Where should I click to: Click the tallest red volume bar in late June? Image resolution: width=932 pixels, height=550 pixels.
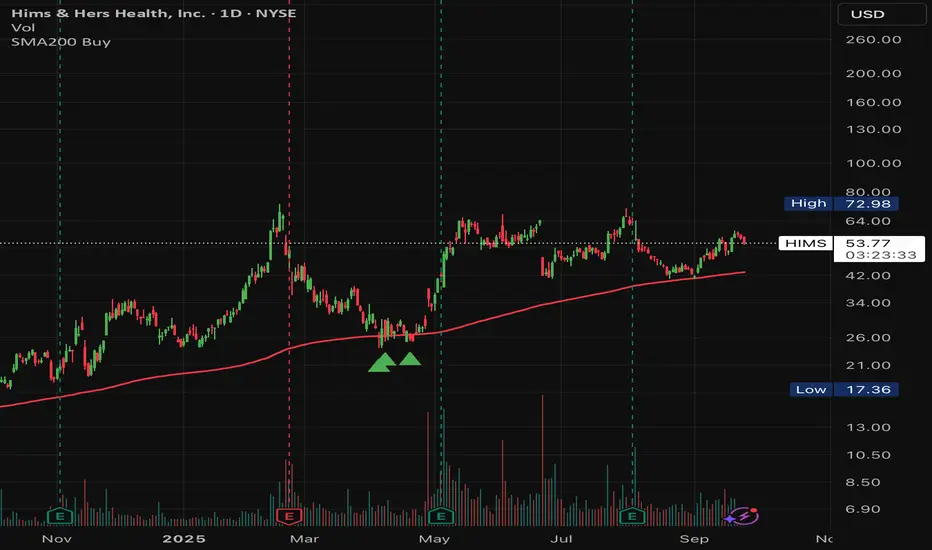coord(542,460)
